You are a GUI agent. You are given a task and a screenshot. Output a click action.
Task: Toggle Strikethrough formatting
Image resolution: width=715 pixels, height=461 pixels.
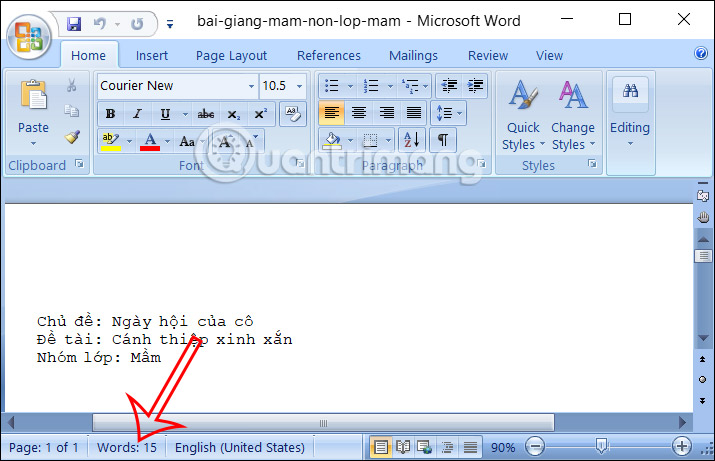pos(206,114)
